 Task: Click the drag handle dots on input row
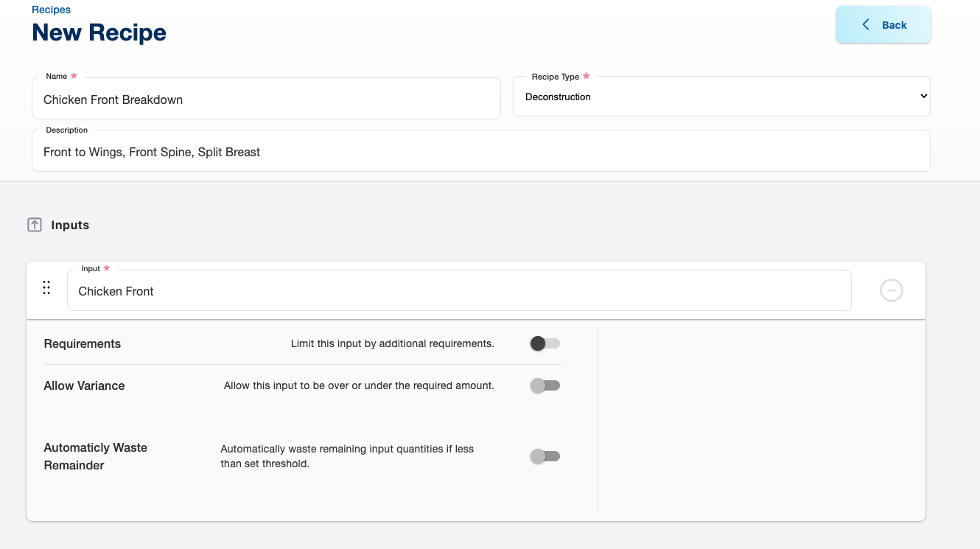pos(46,288)
